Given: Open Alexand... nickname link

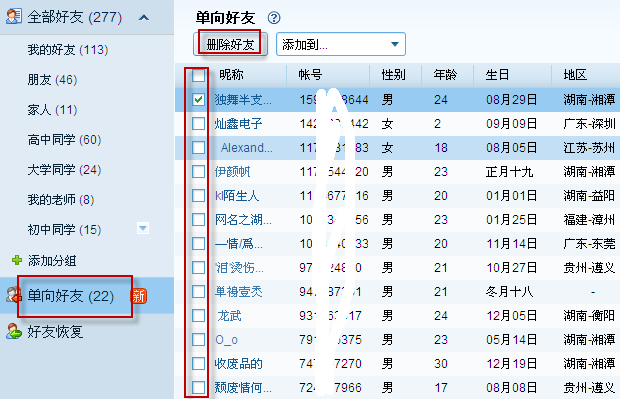Looking at the screenshot, I should pyautogui.click(x=246, y=147).
